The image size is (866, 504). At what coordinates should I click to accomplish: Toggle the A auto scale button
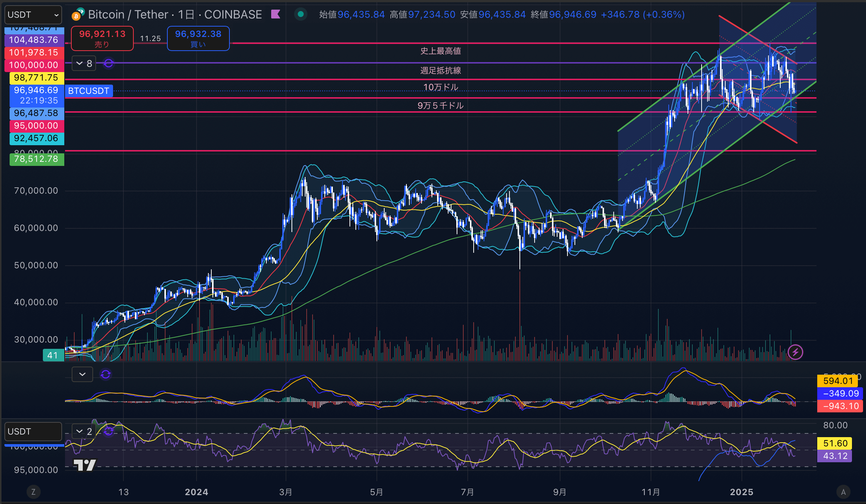coord(843,492)
